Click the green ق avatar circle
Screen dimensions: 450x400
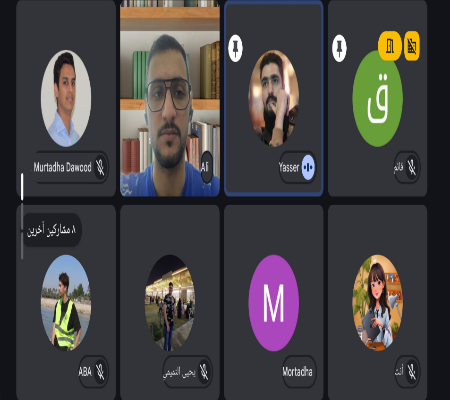point(378,99)
